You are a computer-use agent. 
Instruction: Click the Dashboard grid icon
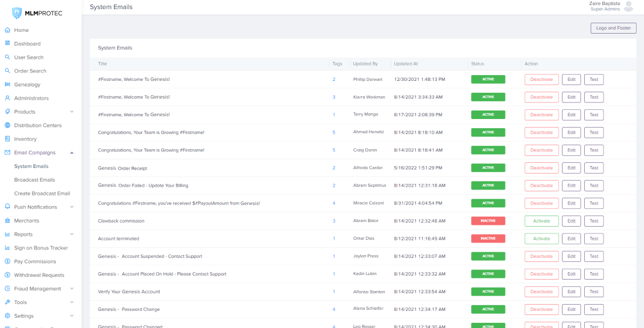(x=7, y=43)
